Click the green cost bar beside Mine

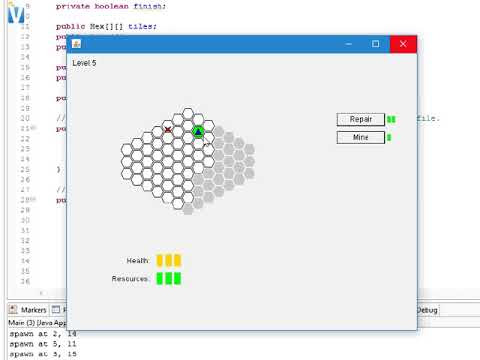tap(389, 137)
